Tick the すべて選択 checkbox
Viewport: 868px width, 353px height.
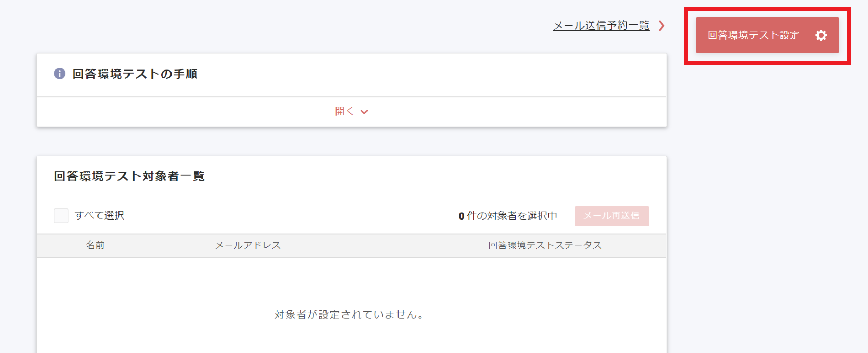[x=61, y=216]
